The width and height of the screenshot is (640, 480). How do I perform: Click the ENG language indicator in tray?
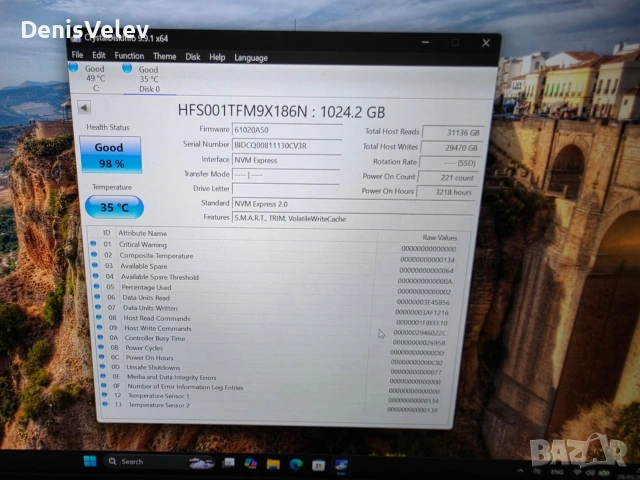(557, 472)
